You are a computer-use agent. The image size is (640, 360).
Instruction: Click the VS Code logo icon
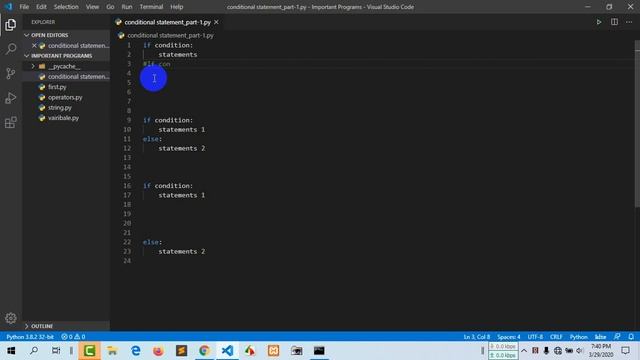pyautogui.click(x=8, y=7)
